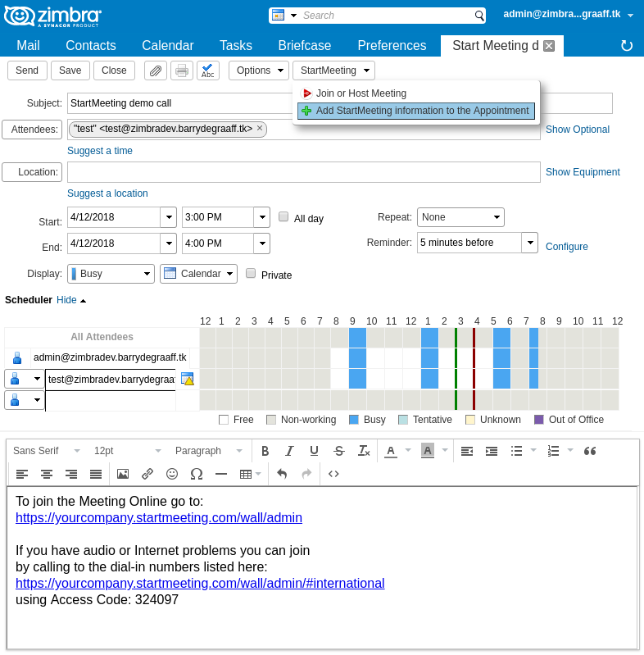This screenshot has height=655, width=644.
Task: Open the font family Sans Serif dropdown
Action: coord(47,451)
